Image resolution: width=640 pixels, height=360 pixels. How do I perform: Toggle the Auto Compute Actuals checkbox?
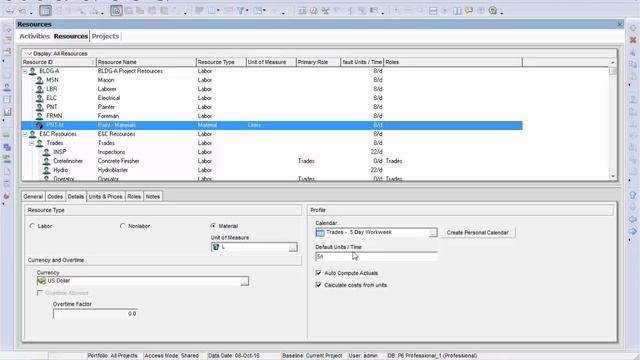(x=318, y=273)
